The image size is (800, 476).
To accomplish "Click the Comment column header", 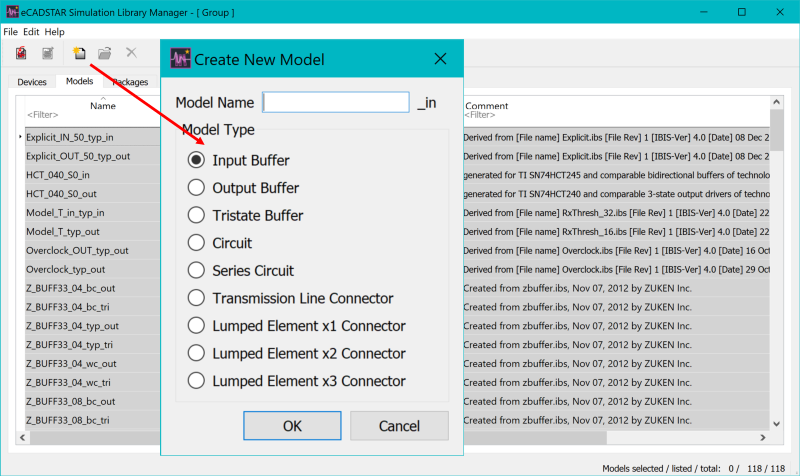I will click(x=486, y=106).
